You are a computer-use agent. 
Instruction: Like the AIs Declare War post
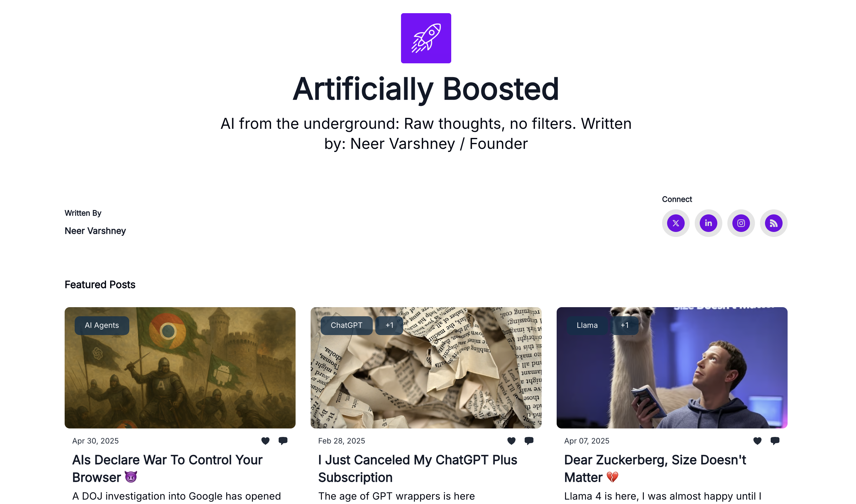[x=265, y=440]
